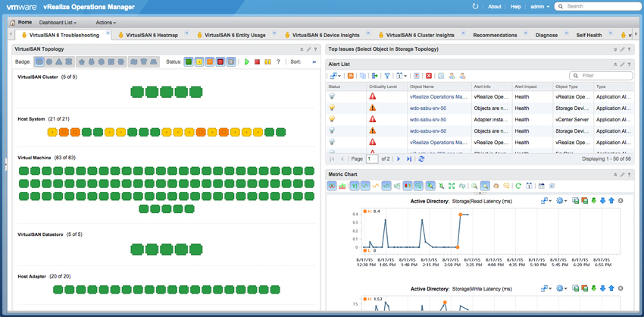Open topology toolbar question mark help

click(x=278, y=61)
